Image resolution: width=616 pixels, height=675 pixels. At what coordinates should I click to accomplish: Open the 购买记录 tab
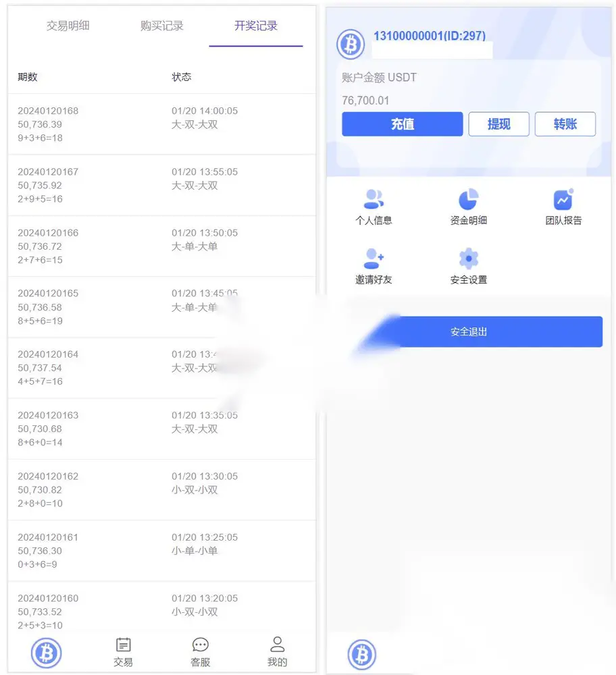coord(162,26)
